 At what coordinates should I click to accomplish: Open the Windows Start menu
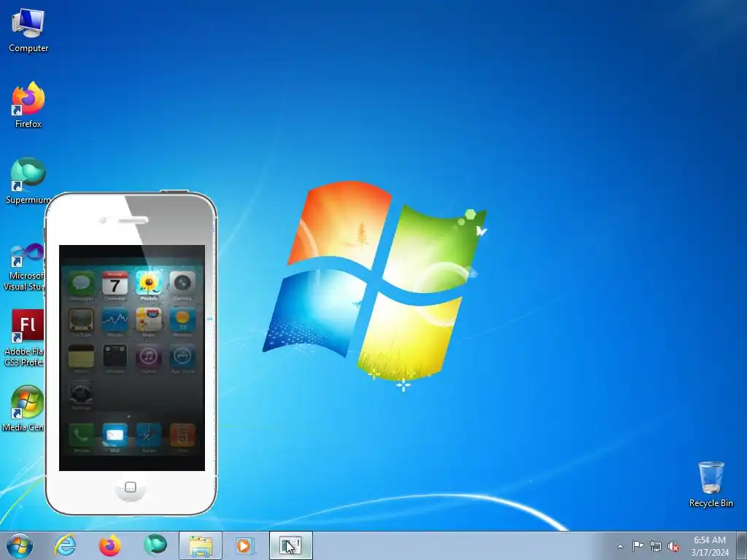click(20, 545)
